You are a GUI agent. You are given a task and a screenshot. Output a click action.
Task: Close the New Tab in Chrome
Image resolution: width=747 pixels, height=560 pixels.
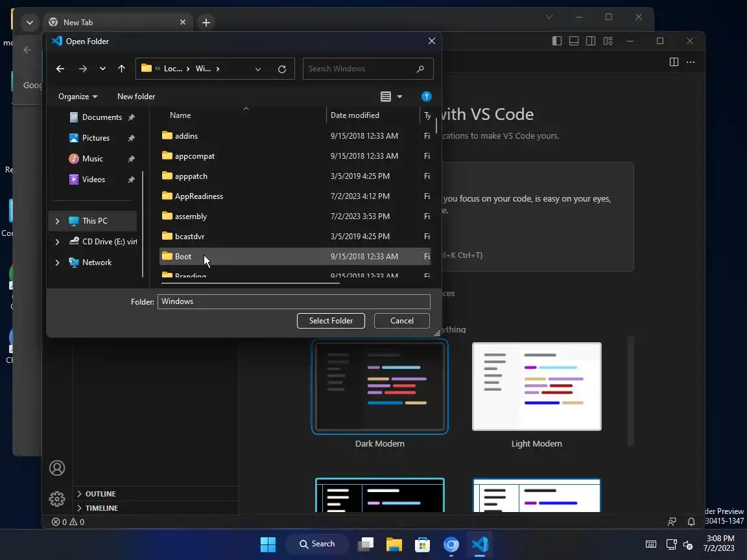coord(182,23)
